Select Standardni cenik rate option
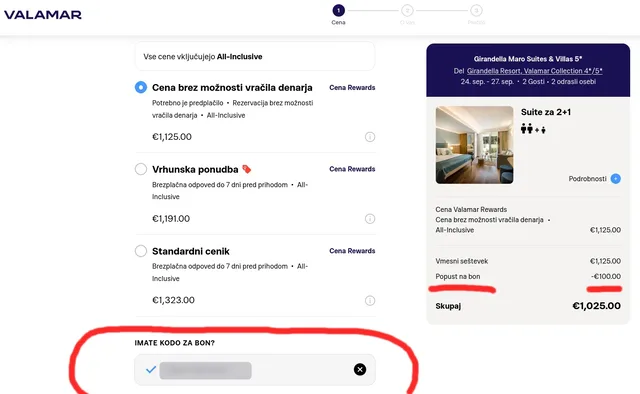 tap(141, 251)
